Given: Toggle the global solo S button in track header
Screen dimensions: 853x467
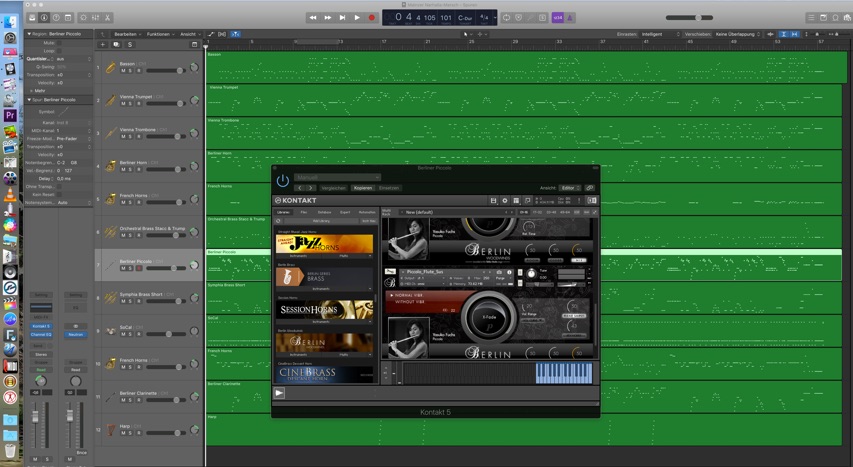Looking at the screenshot, I should [129, 45].
